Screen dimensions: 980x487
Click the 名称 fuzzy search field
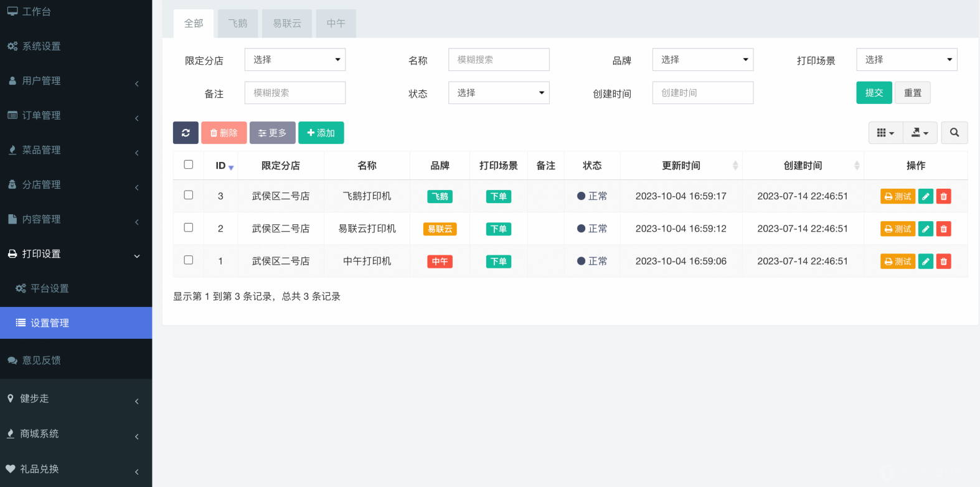coord(498,60)
